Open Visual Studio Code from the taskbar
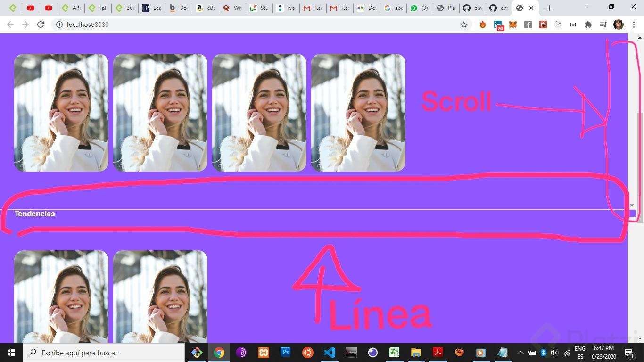The image size is (644, 362). [330, 353]
